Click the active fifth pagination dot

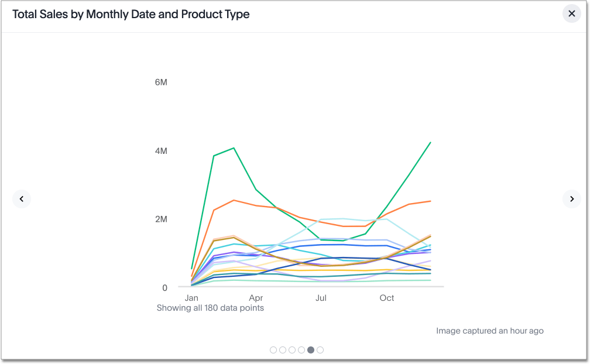point(311,350)
